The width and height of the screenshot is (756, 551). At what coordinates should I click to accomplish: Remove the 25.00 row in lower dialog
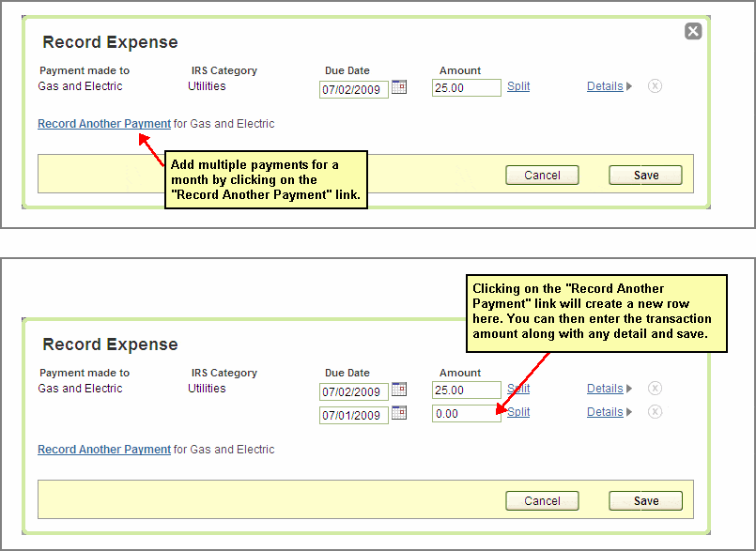pyautogui.click(x=656, y=389)
